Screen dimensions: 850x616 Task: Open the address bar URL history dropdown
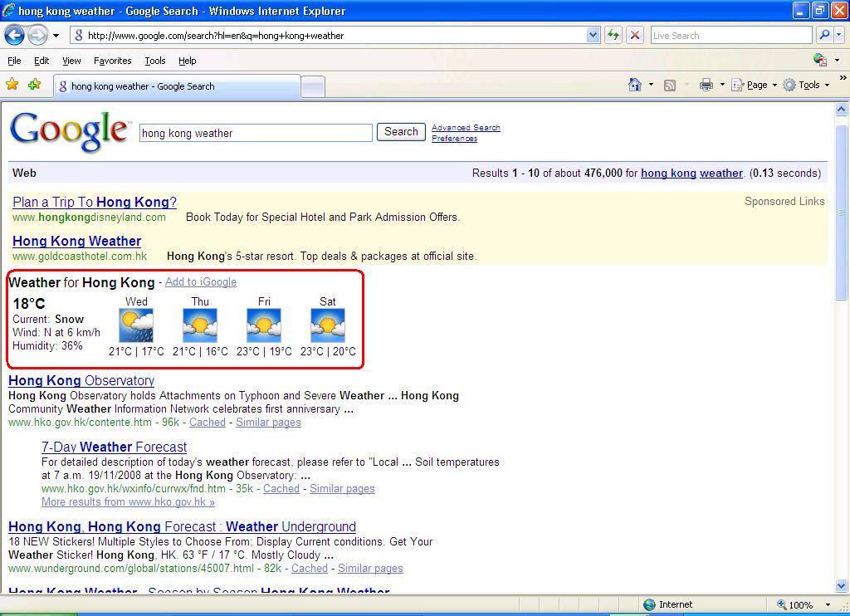(x=593, y=35)
